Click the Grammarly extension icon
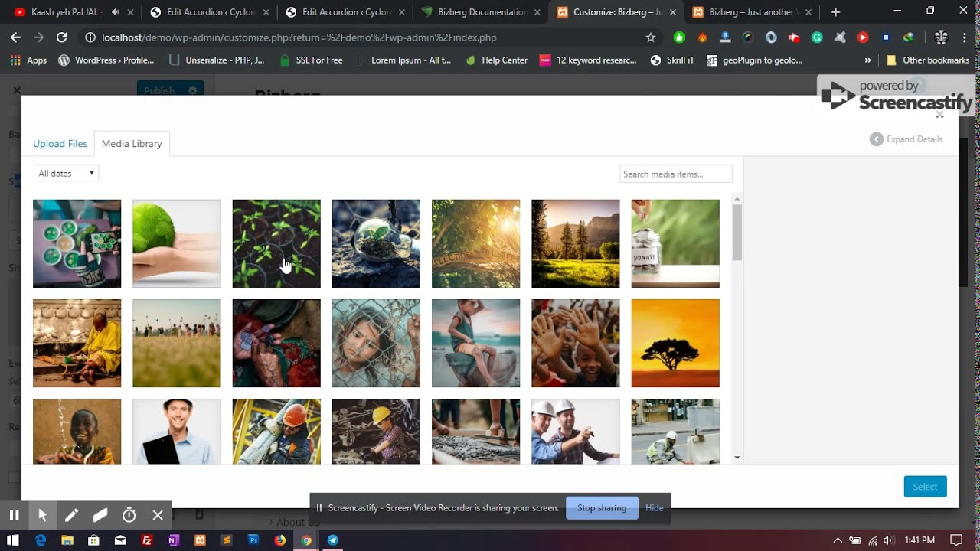Viewport: 980px width, 551px height. pos(817,37)
